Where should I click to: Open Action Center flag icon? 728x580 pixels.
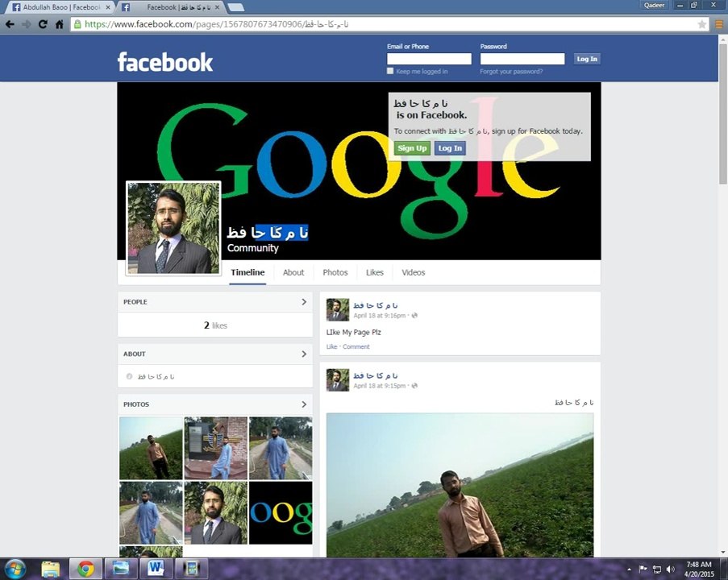click(643, 569)
